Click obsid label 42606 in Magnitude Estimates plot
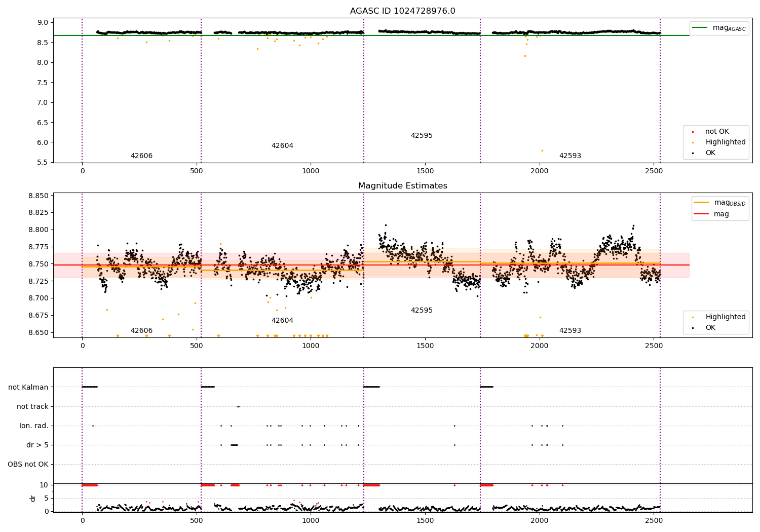 click(x=141, y=331)
